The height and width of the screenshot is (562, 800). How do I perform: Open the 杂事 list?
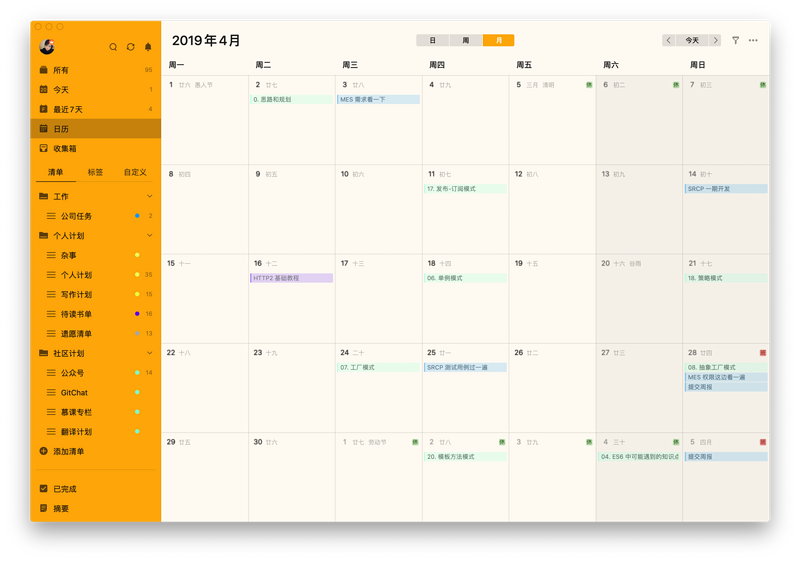click(95, 256)
